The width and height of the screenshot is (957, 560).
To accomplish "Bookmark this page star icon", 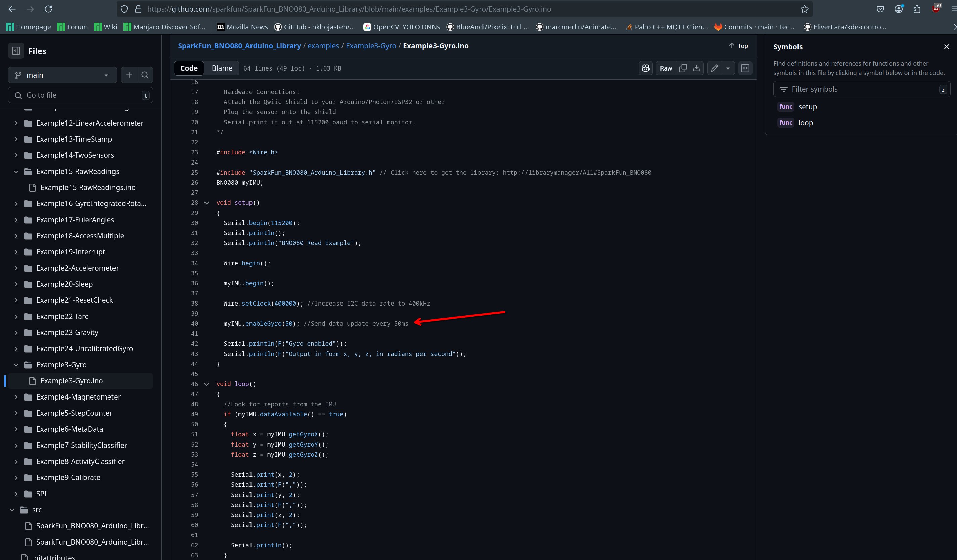I will coord(804,9).
